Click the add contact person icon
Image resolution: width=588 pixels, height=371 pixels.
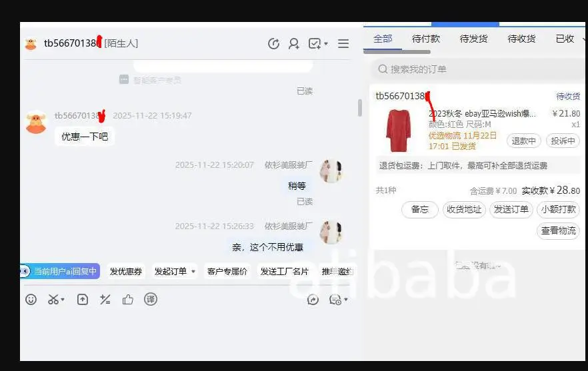tap(293, 43)
